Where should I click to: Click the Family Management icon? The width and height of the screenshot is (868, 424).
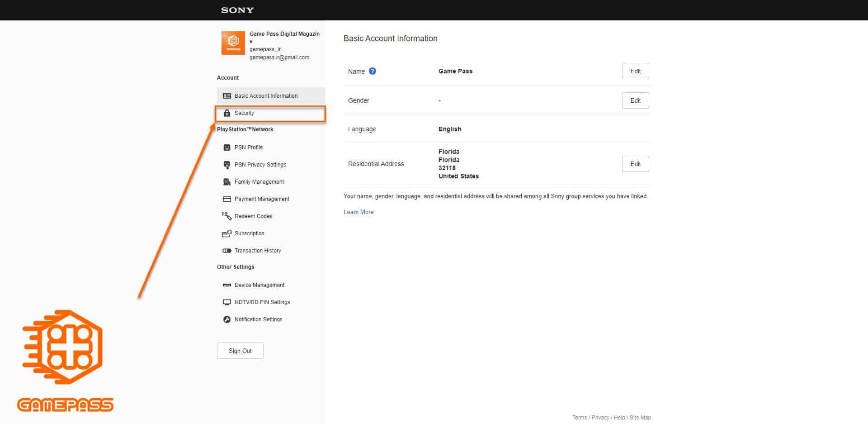coord(227,182)
